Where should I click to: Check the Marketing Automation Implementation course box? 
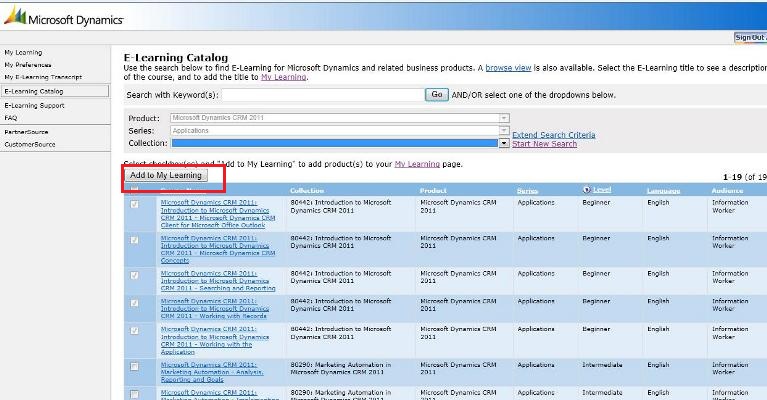[134, 394]
